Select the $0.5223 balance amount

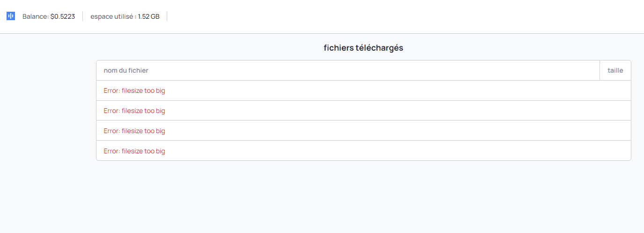point(63,16)
